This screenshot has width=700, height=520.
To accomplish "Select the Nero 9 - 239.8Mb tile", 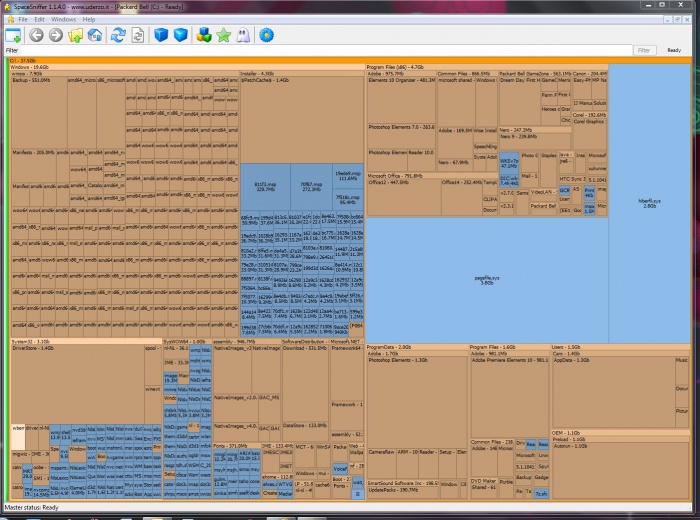I will click(535, 141).
